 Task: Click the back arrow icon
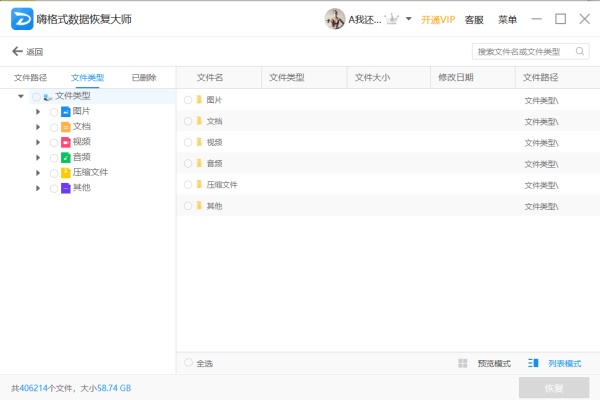17,51
